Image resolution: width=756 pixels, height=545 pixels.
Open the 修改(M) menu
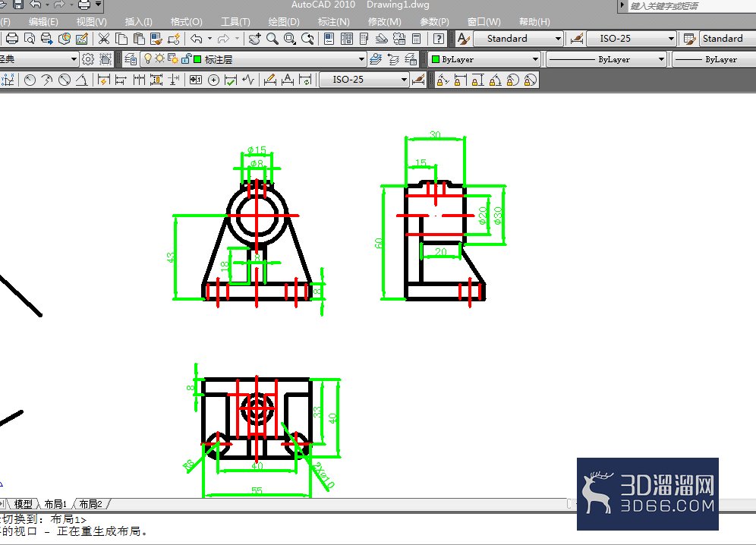(384, 22)
